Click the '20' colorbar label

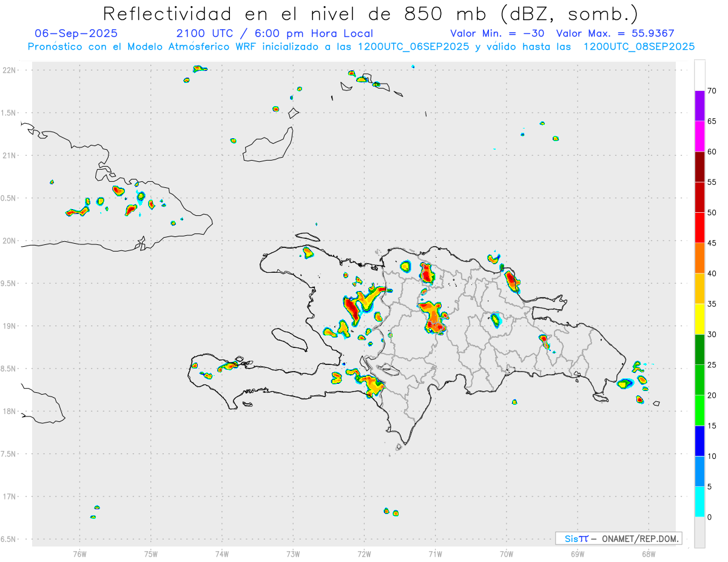click(x=712, y=395)
